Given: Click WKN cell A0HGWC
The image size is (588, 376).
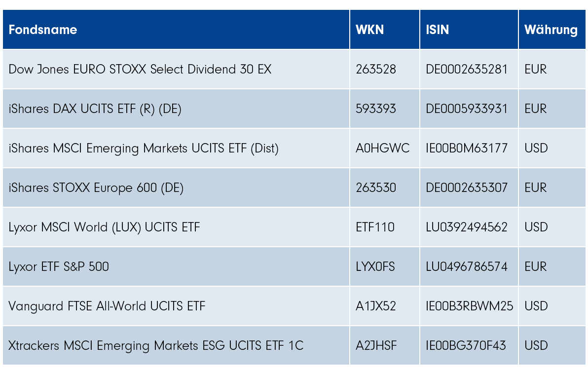Looking at the screenshot, I should [x=382, y=148].
